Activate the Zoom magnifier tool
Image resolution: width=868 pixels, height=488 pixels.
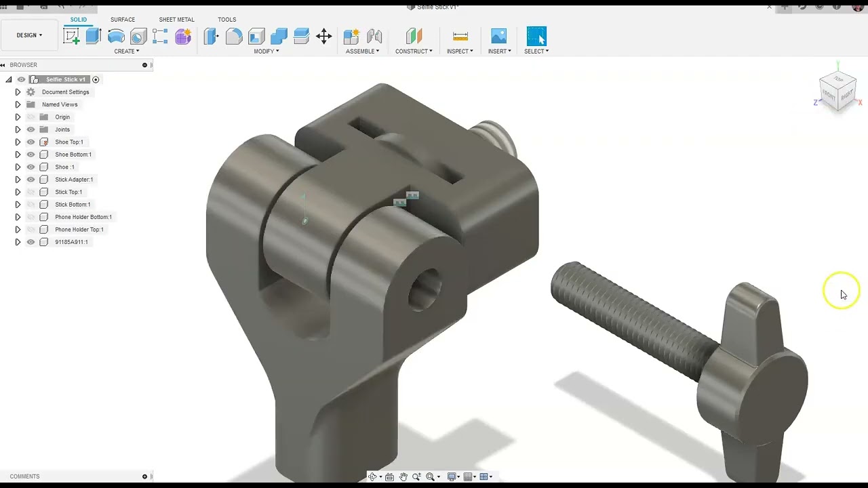(x=416, y=477)
